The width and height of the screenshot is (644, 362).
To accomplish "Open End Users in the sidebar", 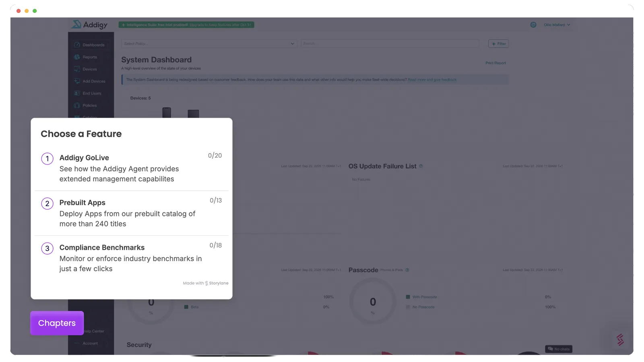I will tap(92, 93).
